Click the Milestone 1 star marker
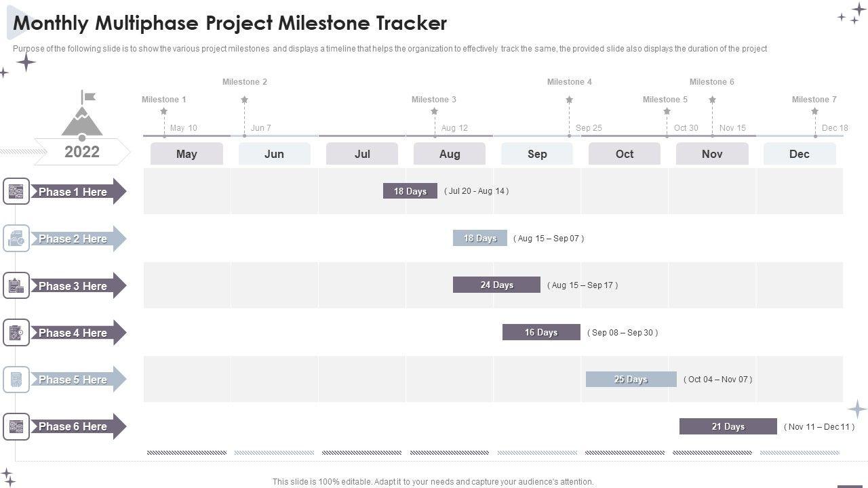868x488 pixels. coord(163,111)
